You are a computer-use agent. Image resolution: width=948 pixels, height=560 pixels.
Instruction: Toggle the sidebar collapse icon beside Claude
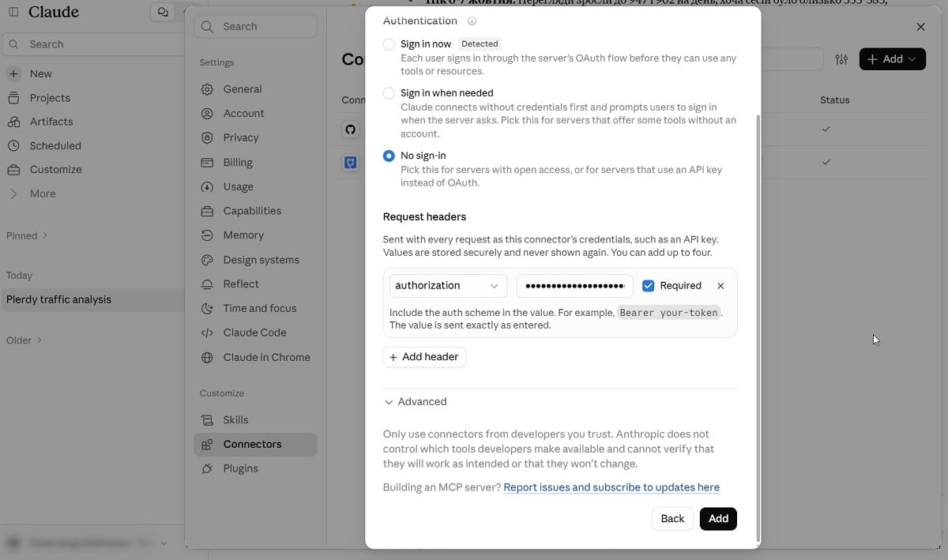pyautogui.click(x=13, y=12)
